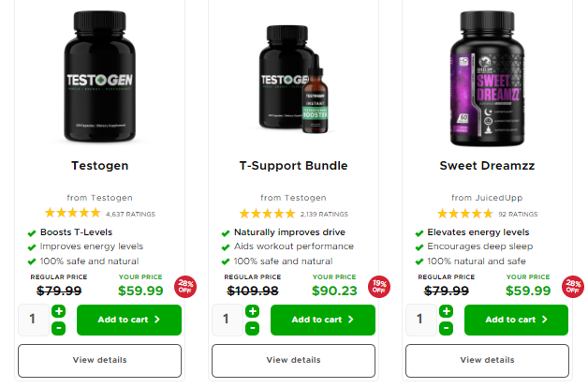This screenshot has width=588, height=388.
Task: Open the Sweet Dreamzz bottle image
Action: pos(487,78)
